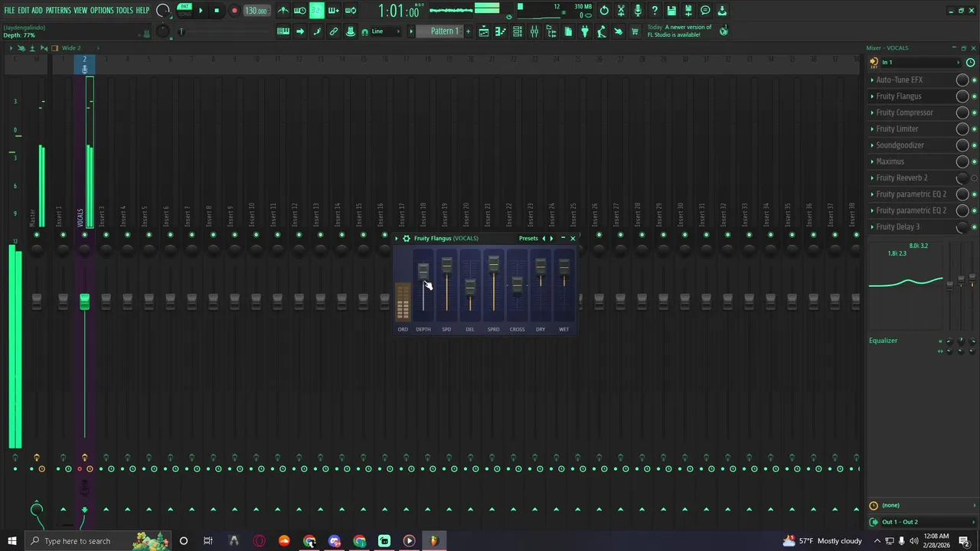980x551 pixels.
Task: Toggle typing keyboard to piano icon
Action: tap(283, 31)
